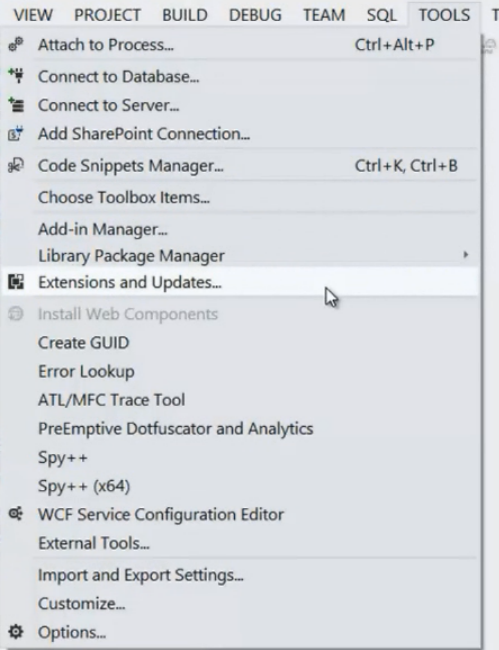Click the Extensions and Updates icon
The width and height of the screenshot is (499, 650).
coord(16,282)
